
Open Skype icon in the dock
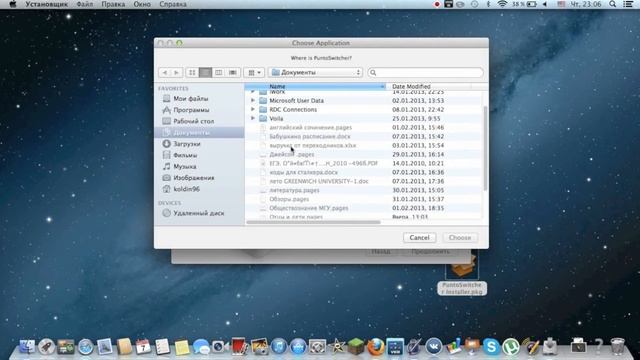tap(491, 347)
